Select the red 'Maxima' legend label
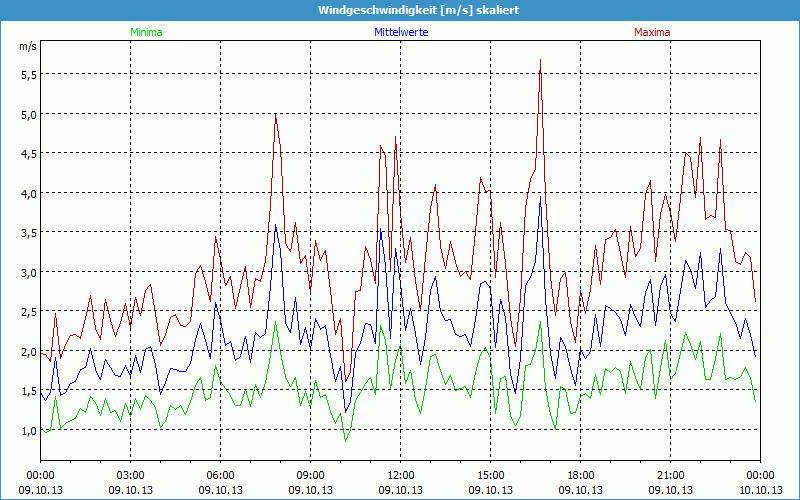 click(652, 32)
